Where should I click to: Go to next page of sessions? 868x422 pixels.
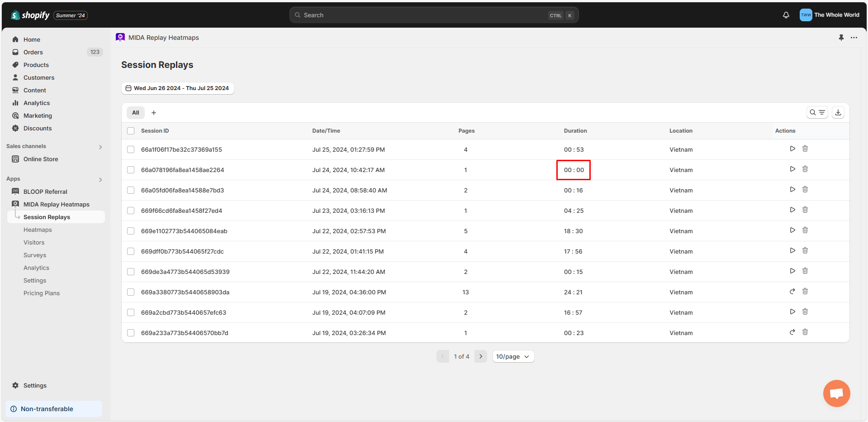click(480, 356)
